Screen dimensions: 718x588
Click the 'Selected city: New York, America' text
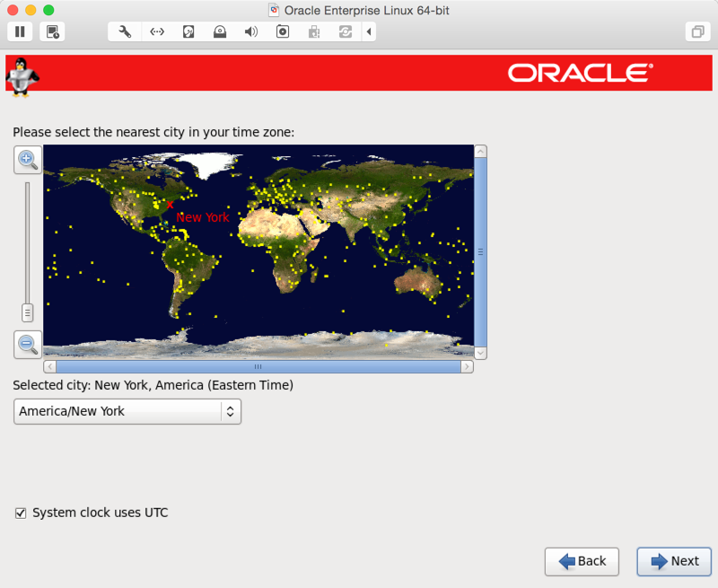[x=153, y=385]
